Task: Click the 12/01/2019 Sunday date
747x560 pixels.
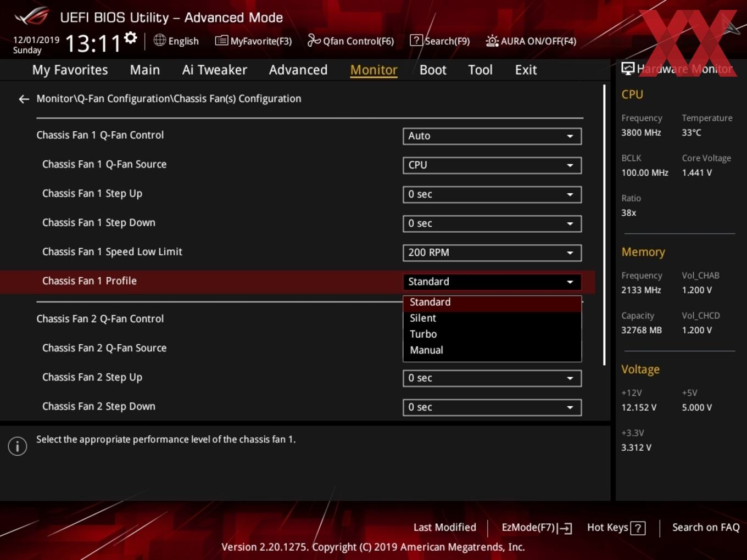Action: pyautogui.click(x=36, y=45)
